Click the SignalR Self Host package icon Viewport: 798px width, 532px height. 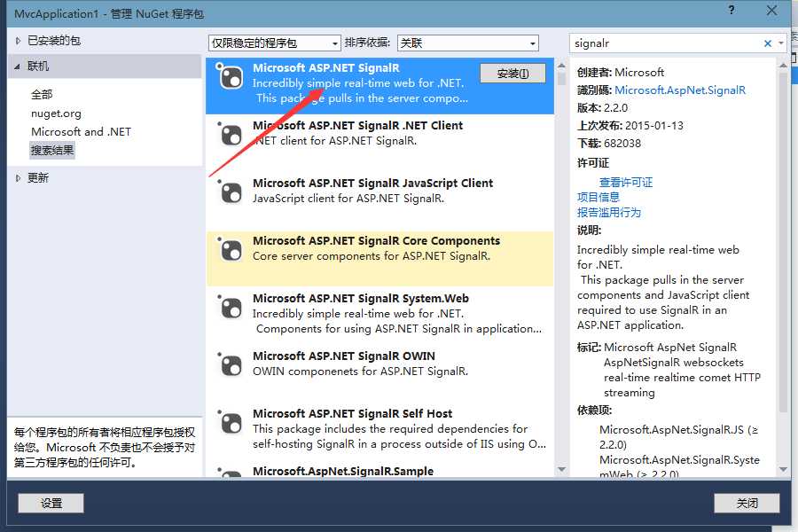point(230,422)
